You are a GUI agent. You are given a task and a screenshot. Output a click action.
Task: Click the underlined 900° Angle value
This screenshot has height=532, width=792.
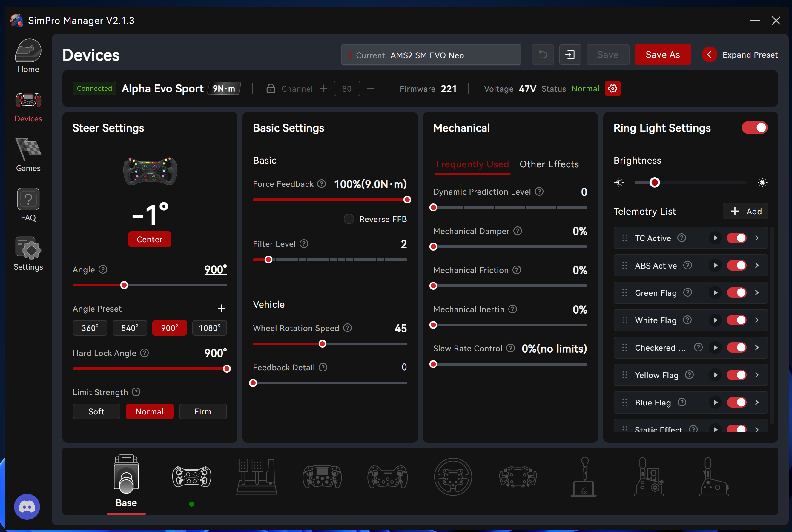tap(215, 269)
